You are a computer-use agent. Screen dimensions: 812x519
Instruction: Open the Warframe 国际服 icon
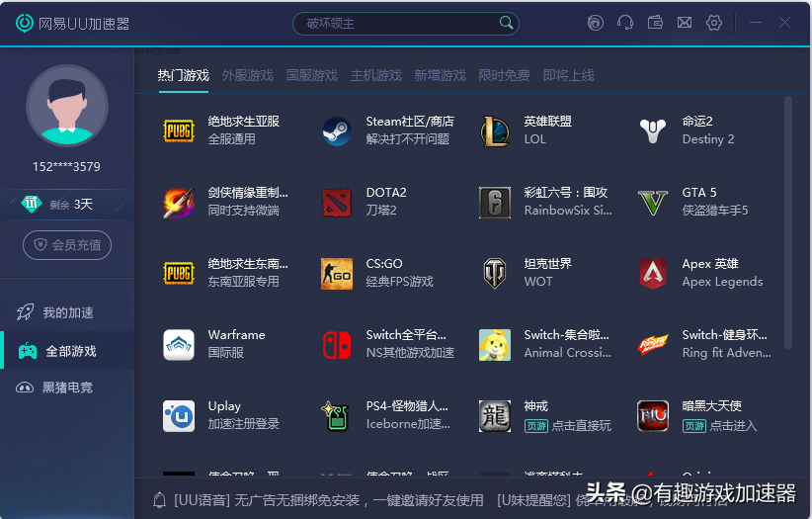point(179,345)
